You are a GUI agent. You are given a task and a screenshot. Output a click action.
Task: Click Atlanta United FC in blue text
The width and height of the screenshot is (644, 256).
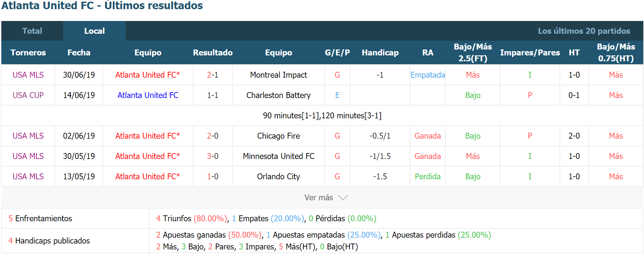click(x=148, y=95)
